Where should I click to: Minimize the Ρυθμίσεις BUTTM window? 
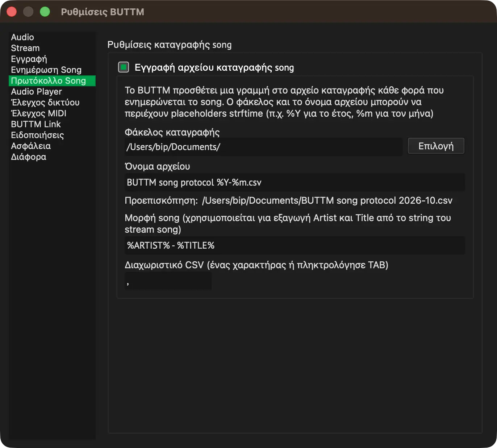coord(28,12)
